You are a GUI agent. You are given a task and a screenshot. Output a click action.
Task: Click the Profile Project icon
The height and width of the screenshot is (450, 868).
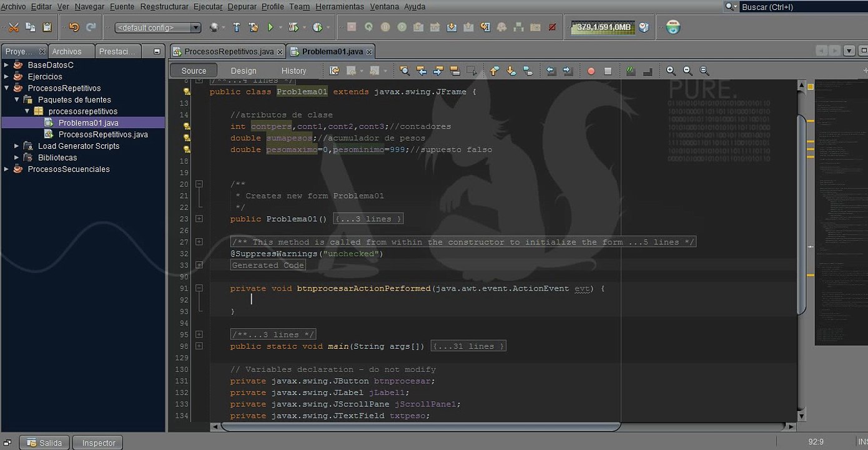pyautogui.click(x=317, y=27)
